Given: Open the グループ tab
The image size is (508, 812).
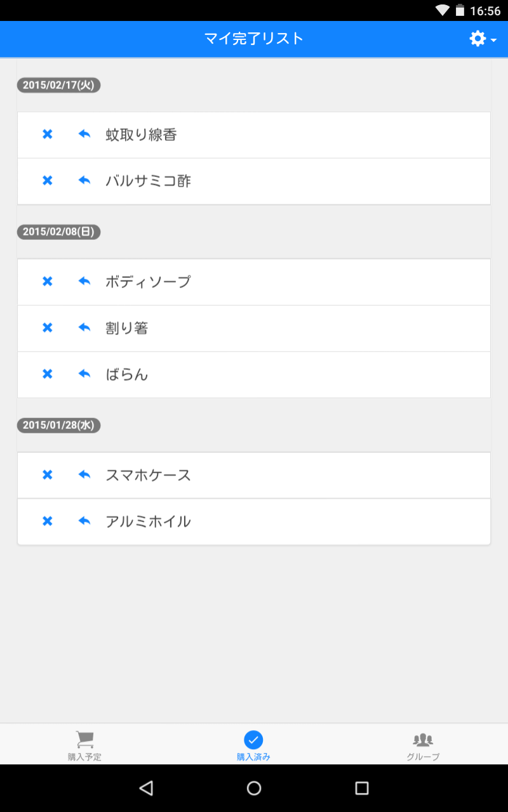Looking at the screenshot, I should click(x=423, y=745).
